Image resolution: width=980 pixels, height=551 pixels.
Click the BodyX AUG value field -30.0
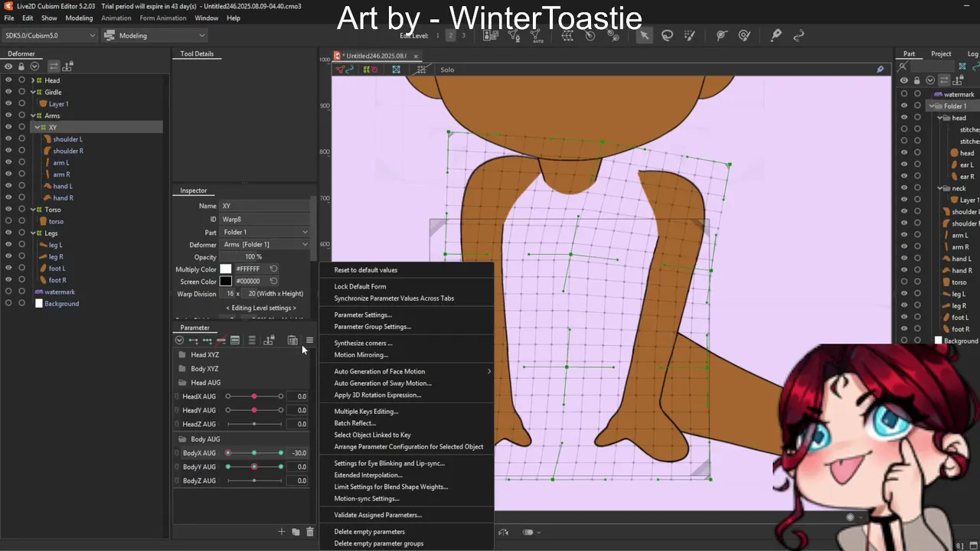click(x=297, y=453)
